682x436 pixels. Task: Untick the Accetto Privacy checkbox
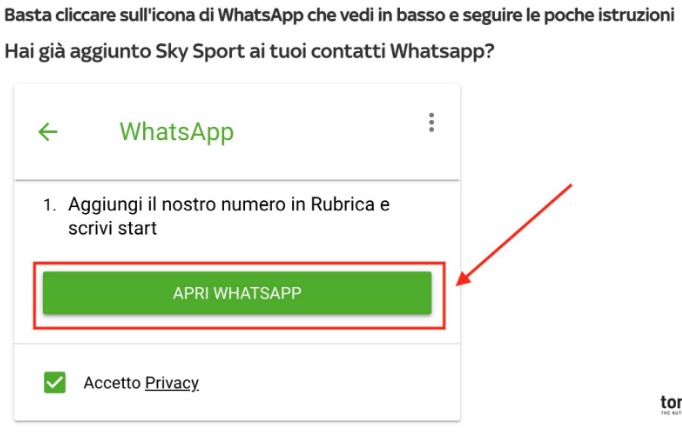coord(55,382)
